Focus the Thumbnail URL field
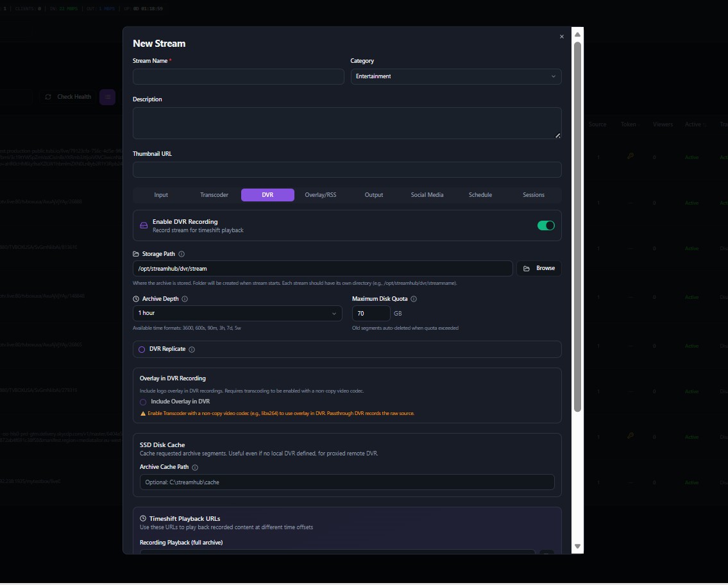This screenshot has height=585, width=728. tap(347, 170)
